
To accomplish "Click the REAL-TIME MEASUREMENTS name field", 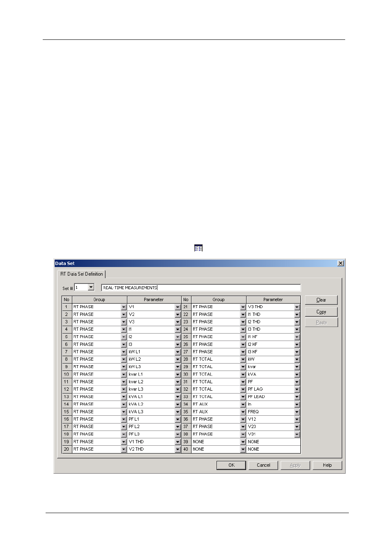I will 201,288.
